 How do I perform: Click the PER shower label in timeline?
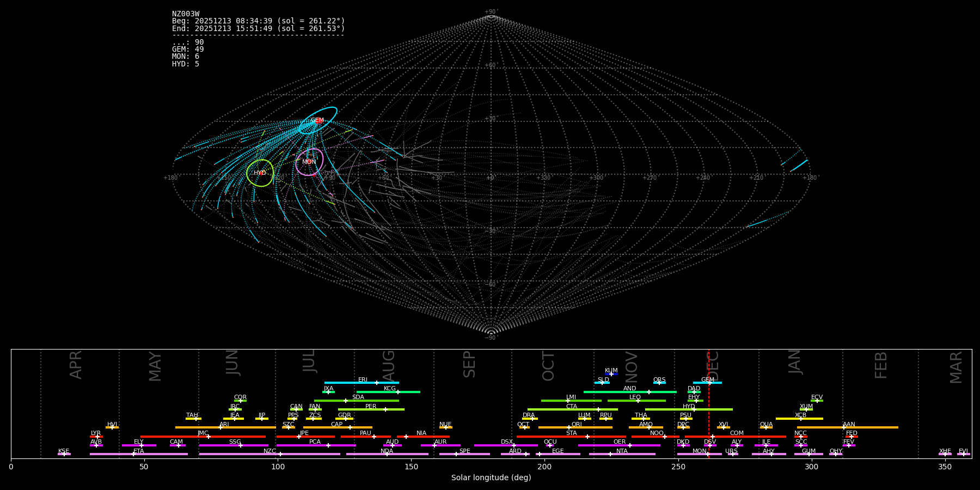(371, 407)
